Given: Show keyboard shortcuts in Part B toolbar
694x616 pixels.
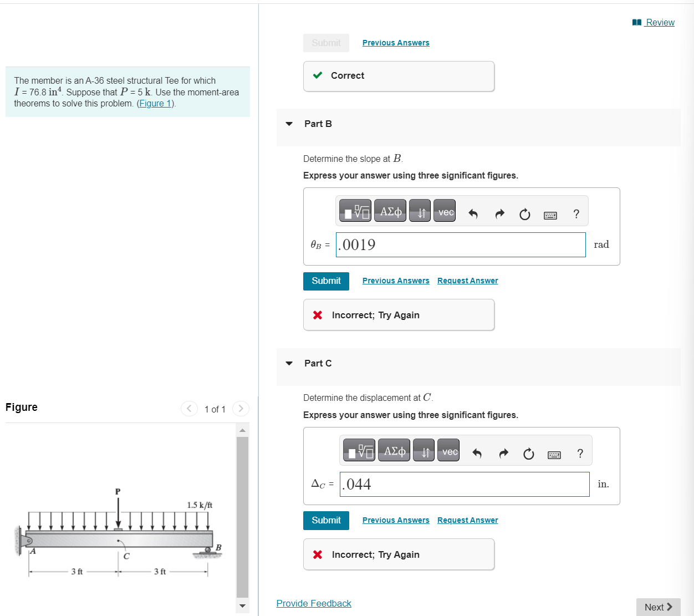Looking at the screenshot, I should tap(550, 215).
